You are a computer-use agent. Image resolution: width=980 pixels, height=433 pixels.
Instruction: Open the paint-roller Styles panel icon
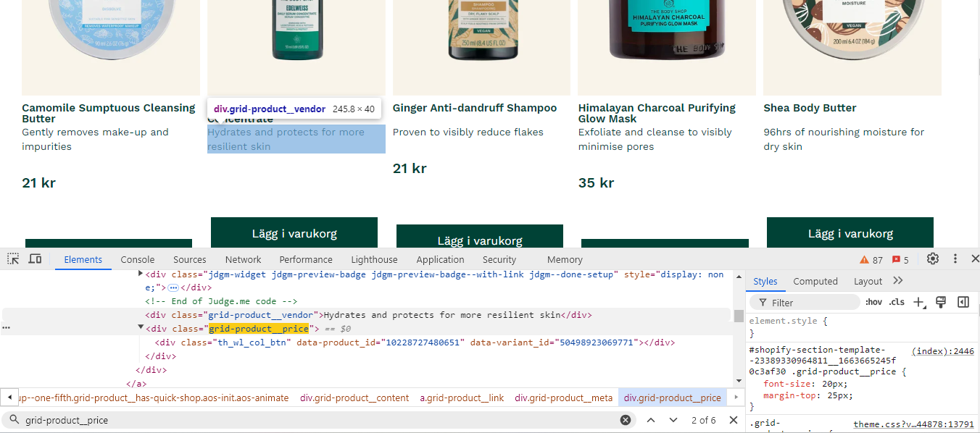[x=941, y=303]
